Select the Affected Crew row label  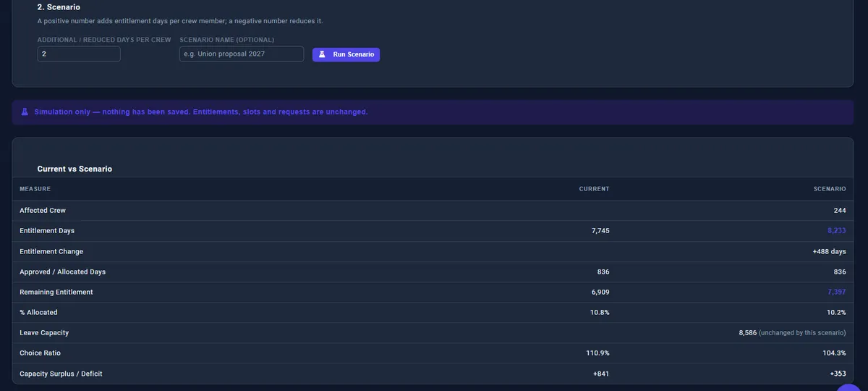click(43, 211)
